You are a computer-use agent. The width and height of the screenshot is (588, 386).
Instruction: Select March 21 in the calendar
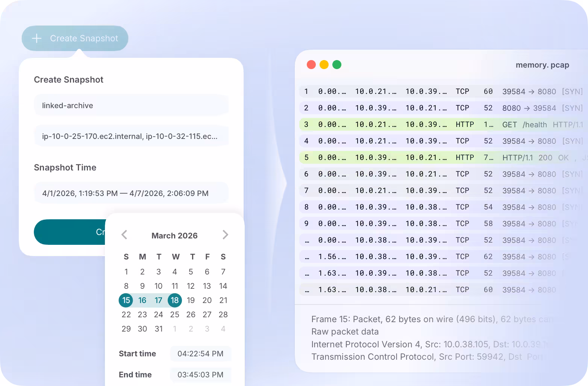click(223, 300)
